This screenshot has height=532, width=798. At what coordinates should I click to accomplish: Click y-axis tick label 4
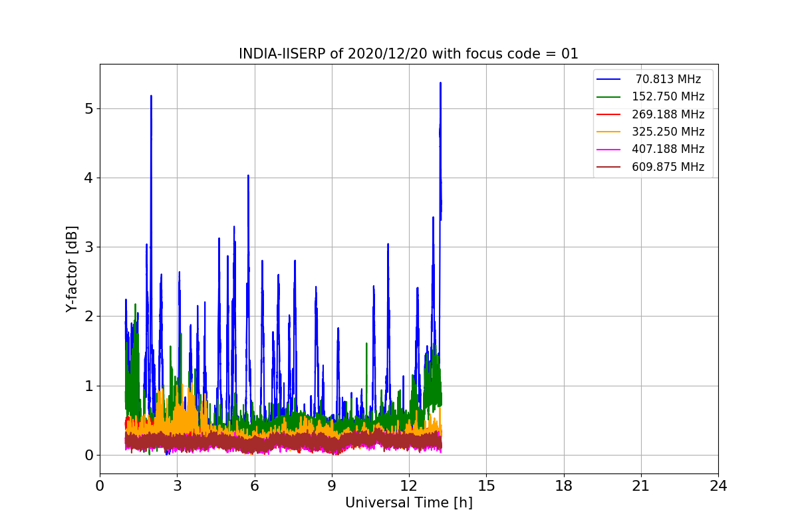88,178
